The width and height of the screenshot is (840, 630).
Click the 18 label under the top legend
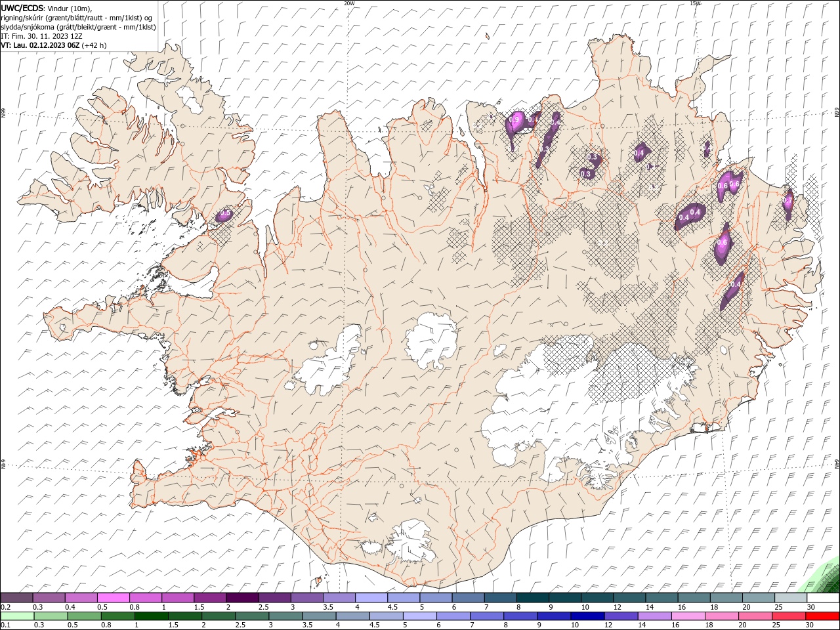pyautogui.click(x=714, y=608)
